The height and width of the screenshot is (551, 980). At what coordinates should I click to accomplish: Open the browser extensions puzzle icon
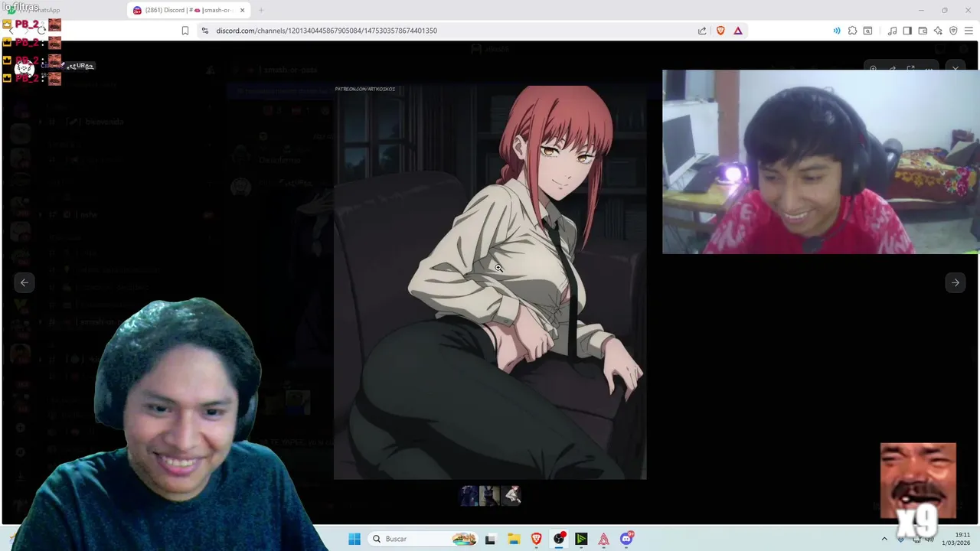[x=852, y=31]
